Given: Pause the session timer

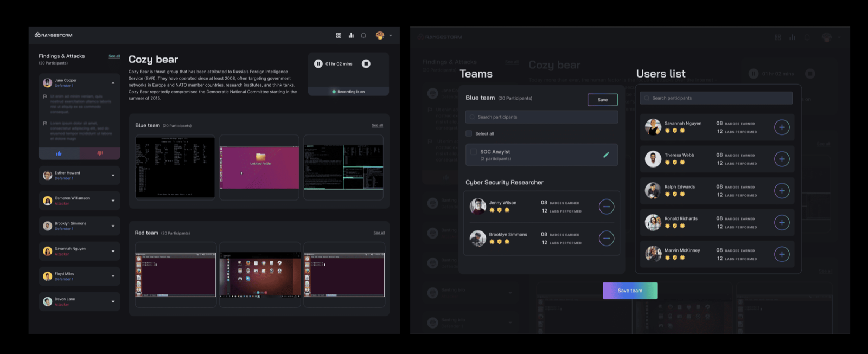Looking at the screenshot, I should 318,64.
